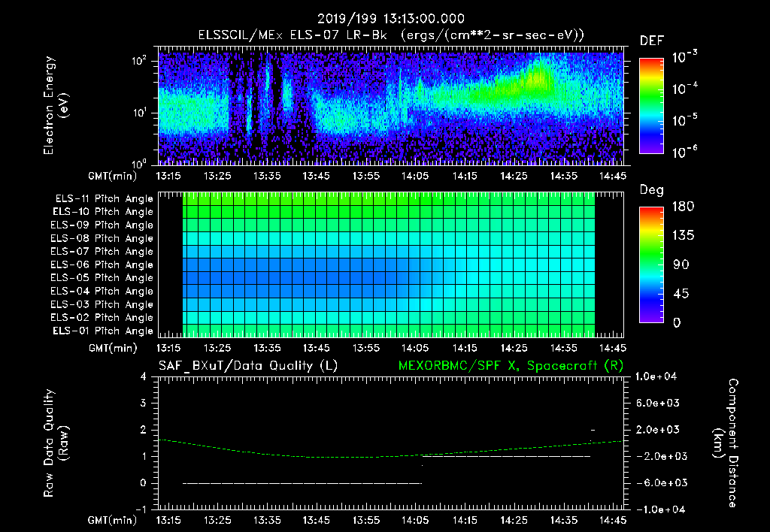Viewport: 770px width, 532px height.
Task: Click the GMT(min) label under the data quality plot
Action: [113, 520]
